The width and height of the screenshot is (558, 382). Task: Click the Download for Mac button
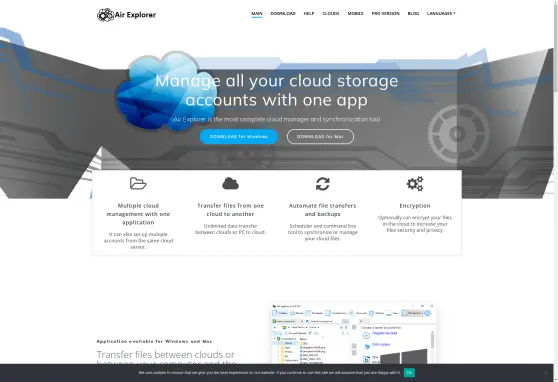coord(320,137)
